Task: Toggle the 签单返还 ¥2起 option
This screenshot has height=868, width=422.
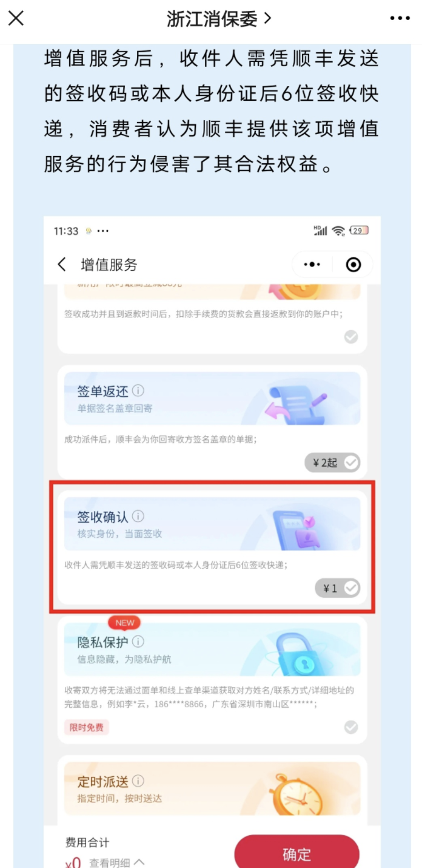Action: 332,463
